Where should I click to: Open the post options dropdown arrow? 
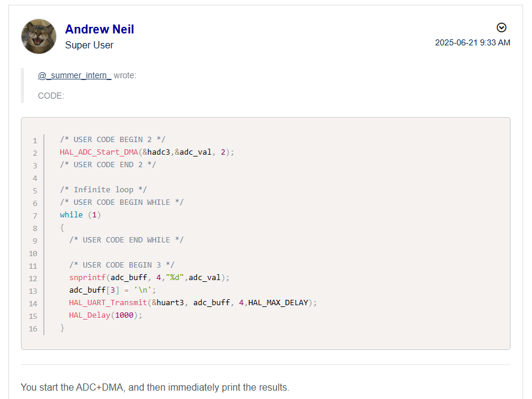click(502, 27)
